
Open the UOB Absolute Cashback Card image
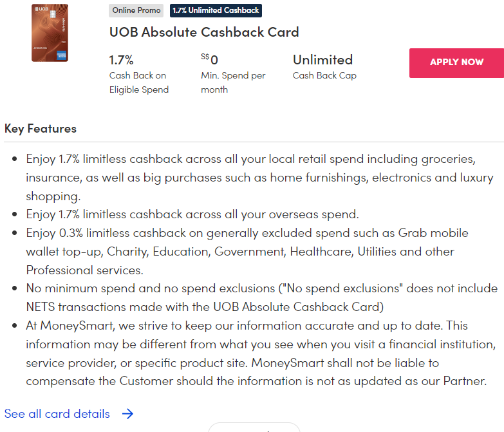pos(50,33)
